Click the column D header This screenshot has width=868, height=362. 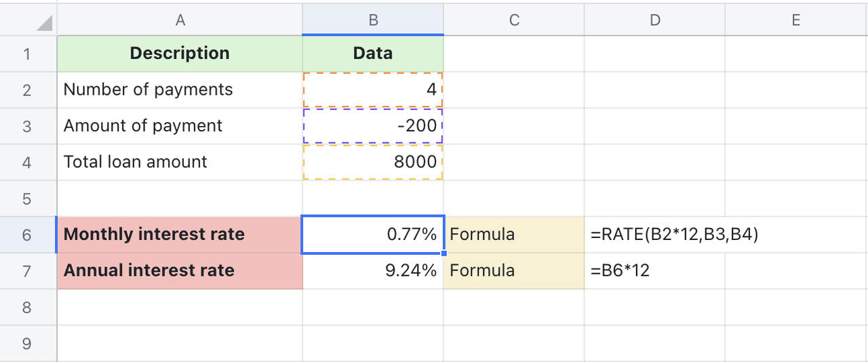(x=654, y=20)
